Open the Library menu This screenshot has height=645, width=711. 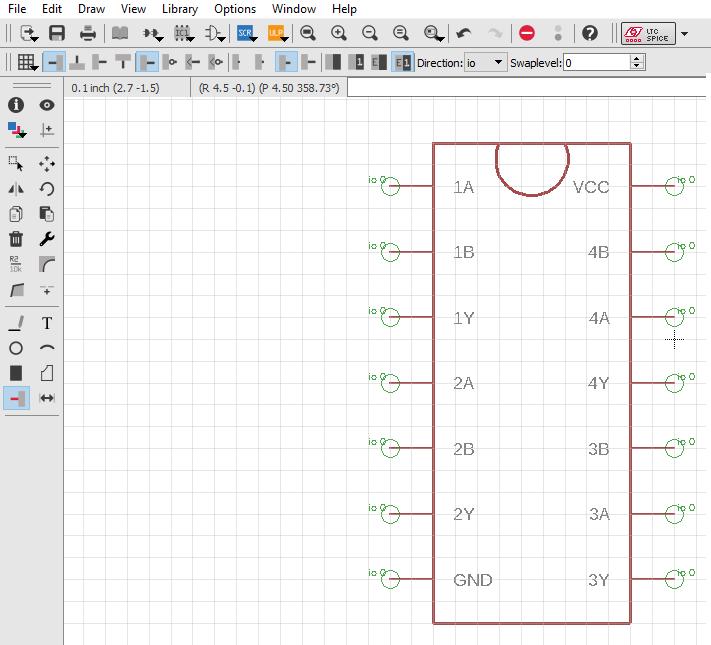point(180,9)
